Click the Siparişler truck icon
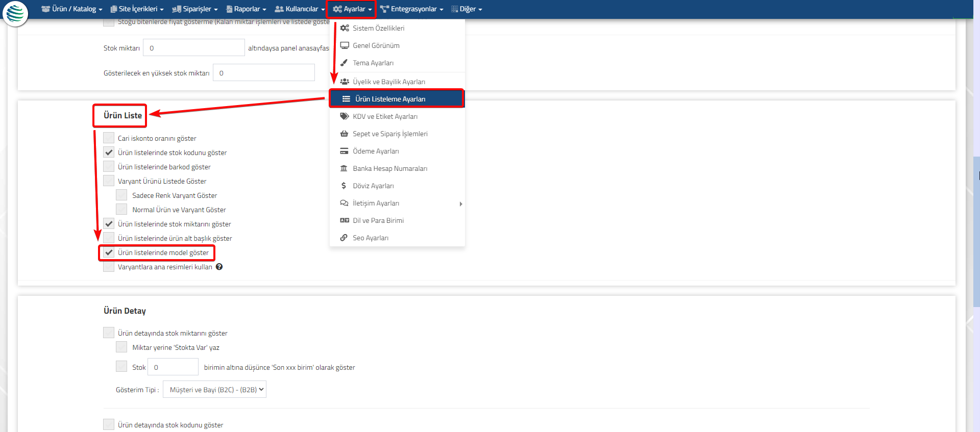This screenshot has height=432, width=980. [177, 9]
